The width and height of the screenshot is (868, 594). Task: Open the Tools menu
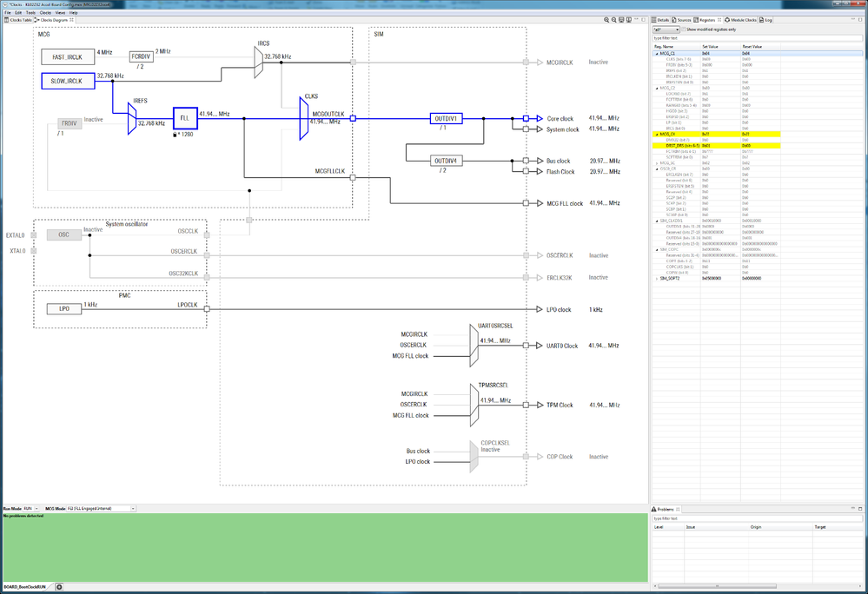(31, 12)
